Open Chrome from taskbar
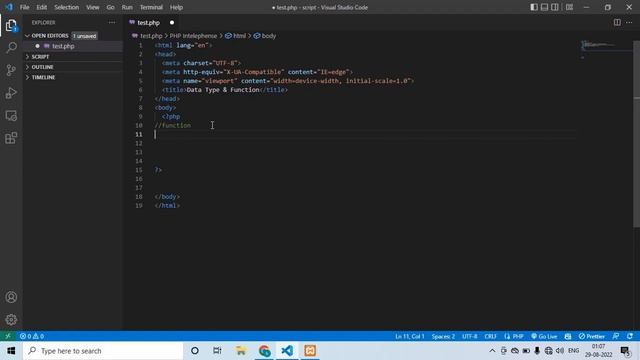Screen dimensions: 640x360 [x=264, y=351]
